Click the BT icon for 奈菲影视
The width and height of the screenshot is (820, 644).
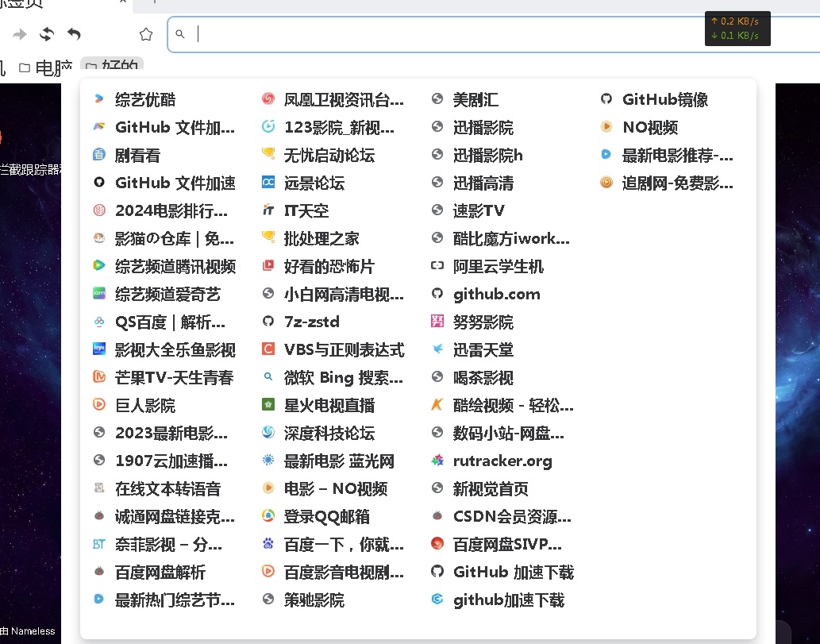click(x=99, y=544)
